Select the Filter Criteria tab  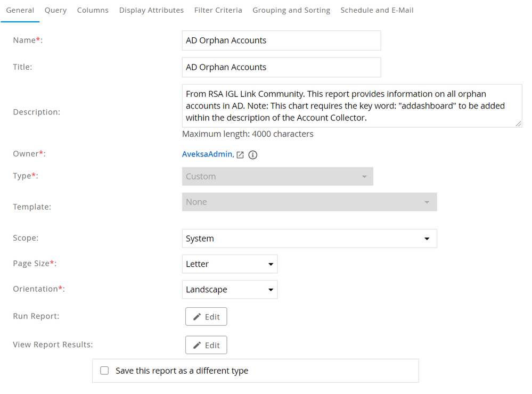pyautogui.click(x=218, y=10)
